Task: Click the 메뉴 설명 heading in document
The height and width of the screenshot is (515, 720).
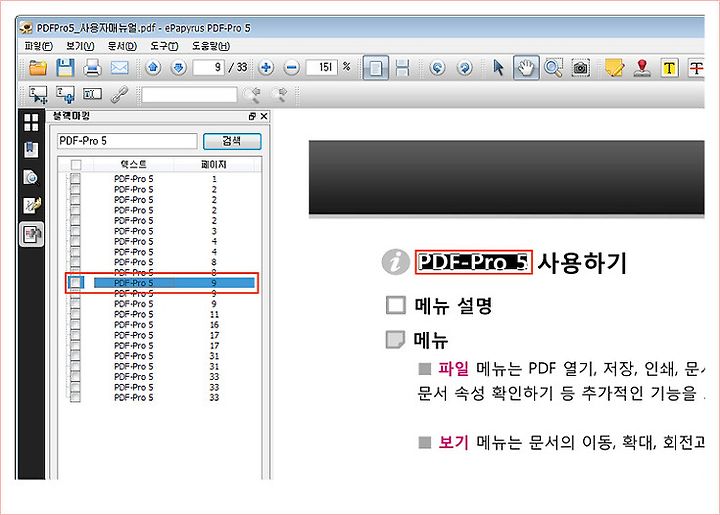Action: (453, 305)
